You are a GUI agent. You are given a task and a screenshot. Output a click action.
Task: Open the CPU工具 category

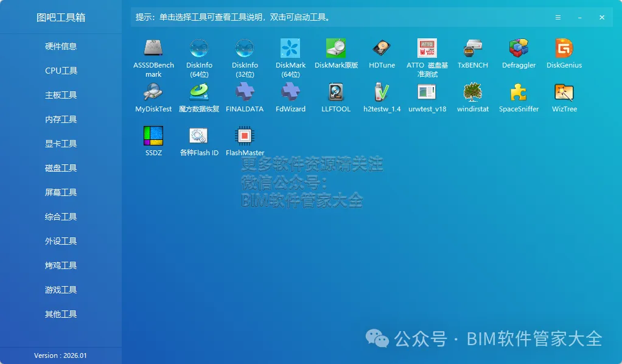pos(61,71)
